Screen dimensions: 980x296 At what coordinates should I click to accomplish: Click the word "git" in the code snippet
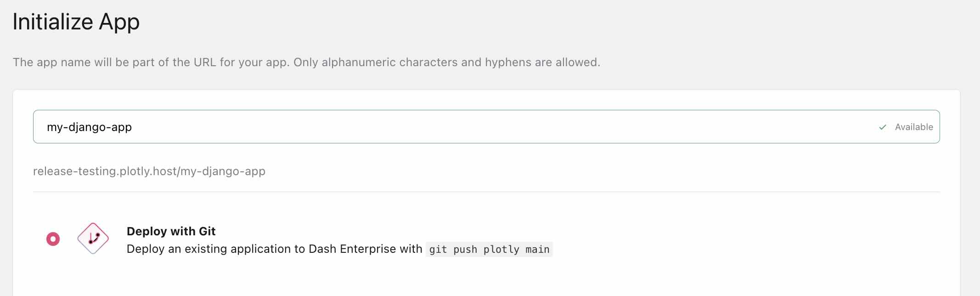coord(438,249)
